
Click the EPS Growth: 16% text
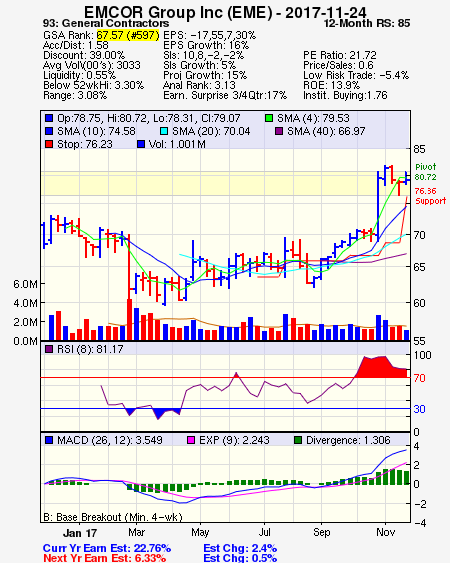point(206,45)
